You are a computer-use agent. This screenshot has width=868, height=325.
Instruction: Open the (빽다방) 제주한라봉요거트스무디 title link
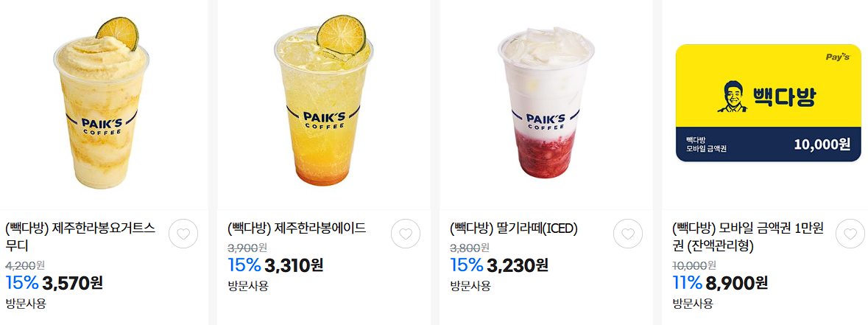81,237
